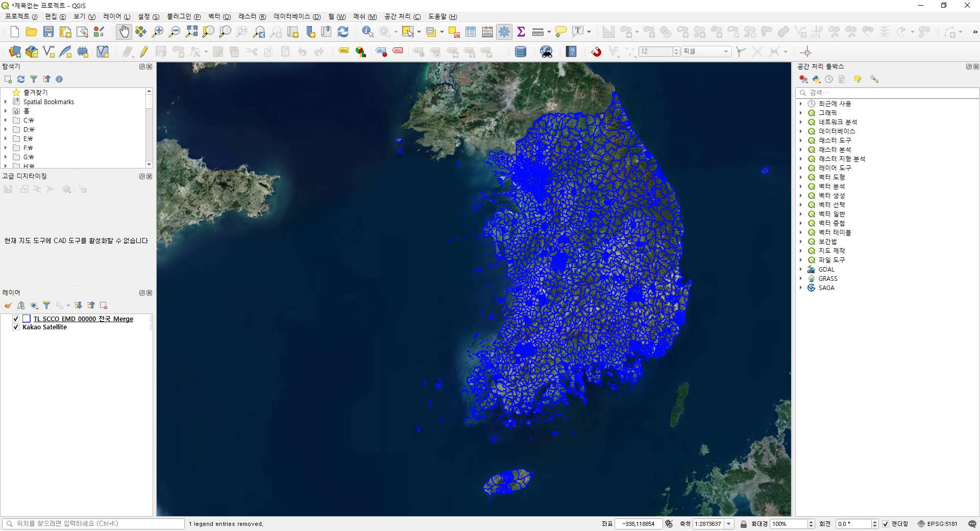The image size is (980, 531).
Task: Click the Save Project floppy icon
Action: point(48,32)
